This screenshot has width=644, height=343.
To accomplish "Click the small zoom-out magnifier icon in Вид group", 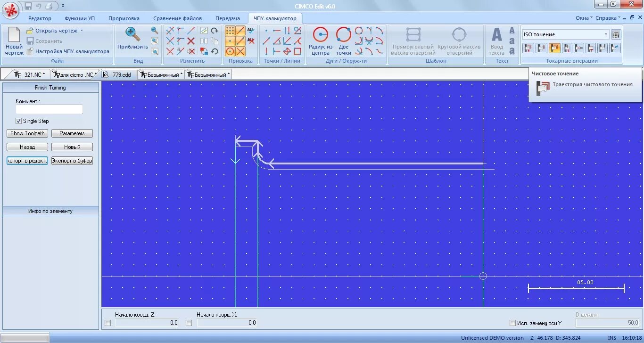I will click(x=154, y=30).
